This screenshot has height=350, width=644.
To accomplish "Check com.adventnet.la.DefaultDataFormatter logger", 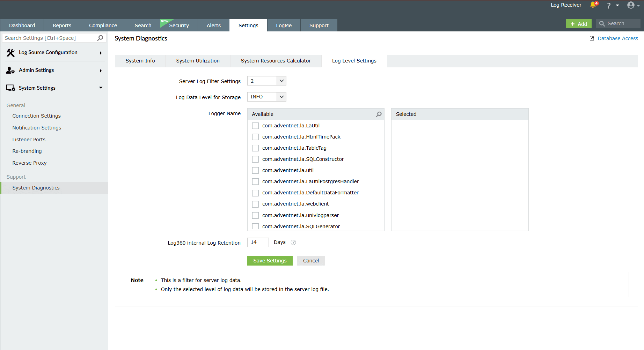I will pyautogui.click(x=255, y=193).
